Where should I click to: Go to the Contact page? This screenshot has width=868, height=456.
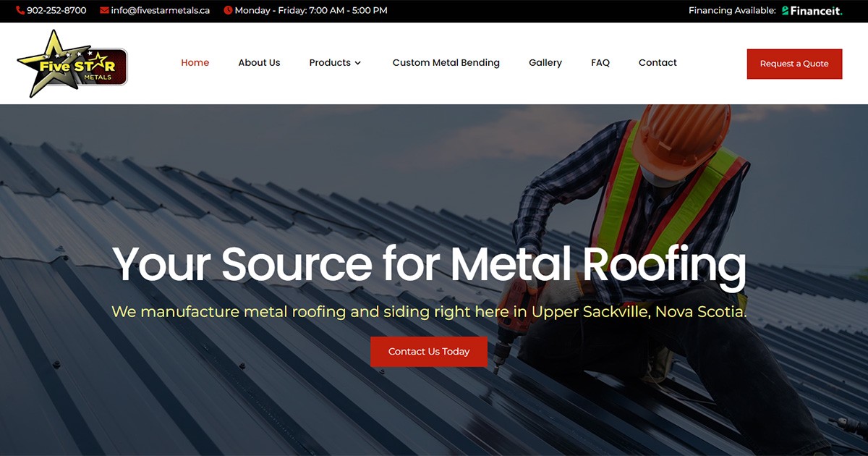[x=657, y=62]
